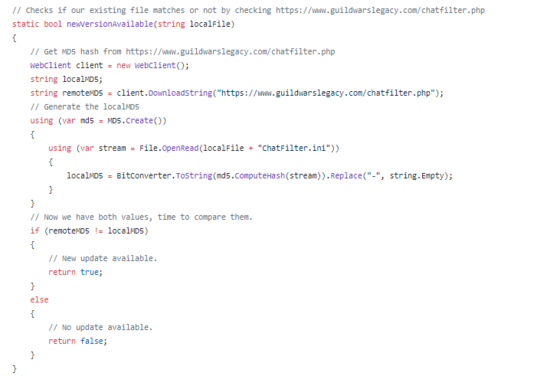560x376 pixels.
Task: Click the chatfilter.php URL in the top comment
Action: [x=380, y=10]
